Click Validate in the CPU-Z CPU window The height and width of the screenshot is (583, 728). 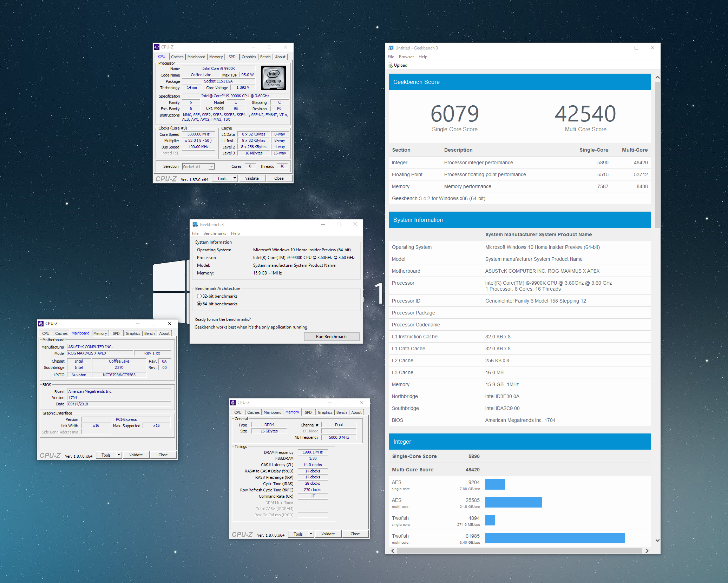pyautogui.click(x=252, y=178)
